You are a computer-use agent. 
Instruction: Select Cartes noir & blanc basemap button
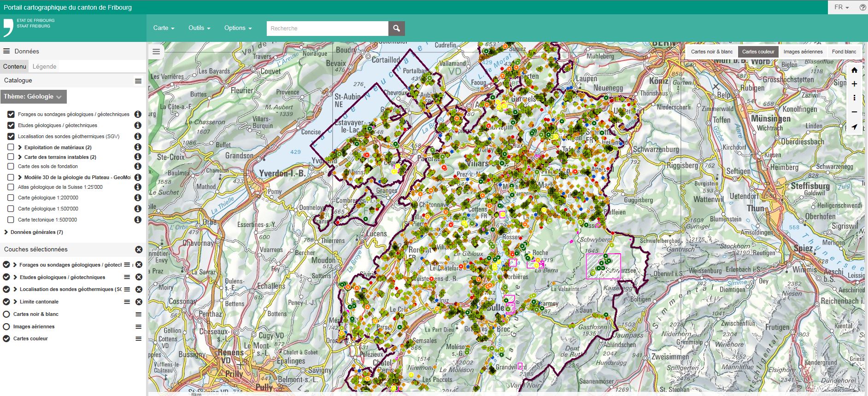(711, 52)
